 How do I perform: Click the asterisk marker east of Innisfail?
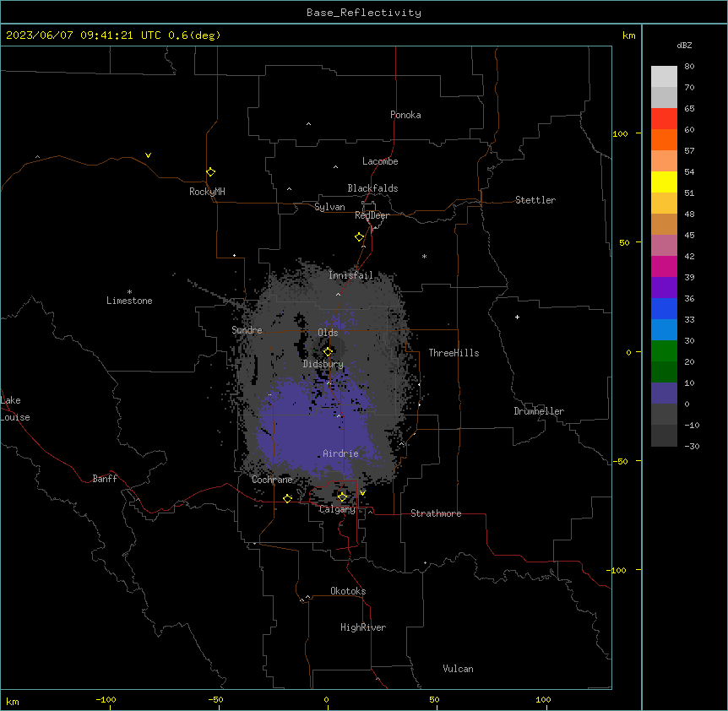pos(424,256)
